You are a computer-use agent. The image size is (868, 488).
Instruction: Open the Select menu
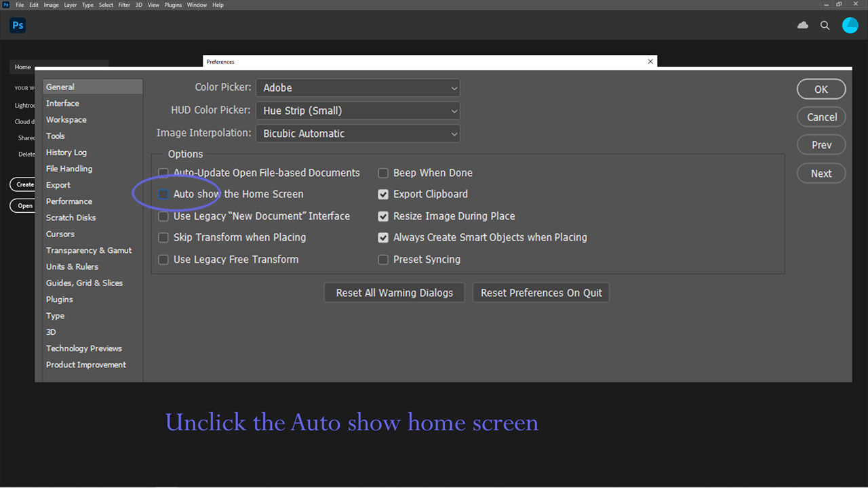(x=106, y=5)
